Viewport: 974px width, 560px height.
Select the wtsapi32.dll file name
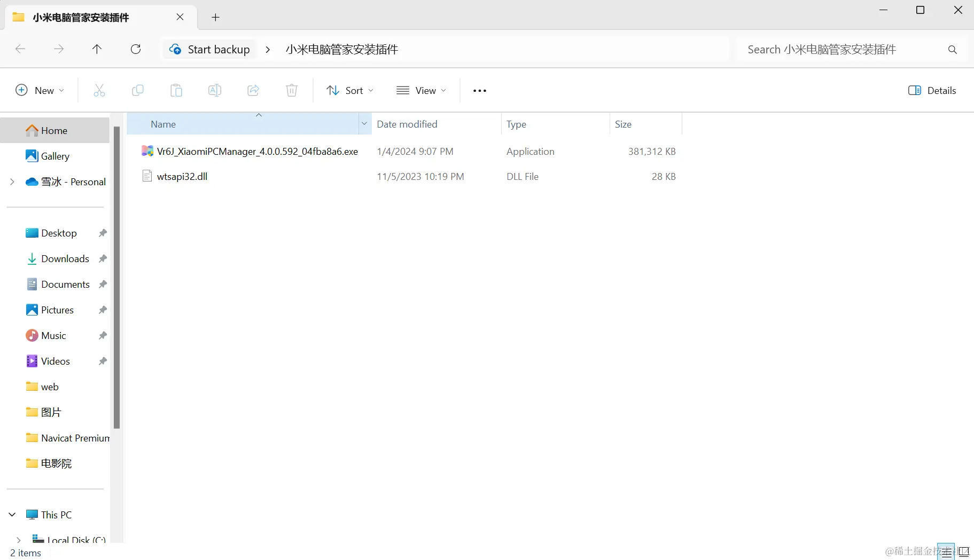(182, 177)
